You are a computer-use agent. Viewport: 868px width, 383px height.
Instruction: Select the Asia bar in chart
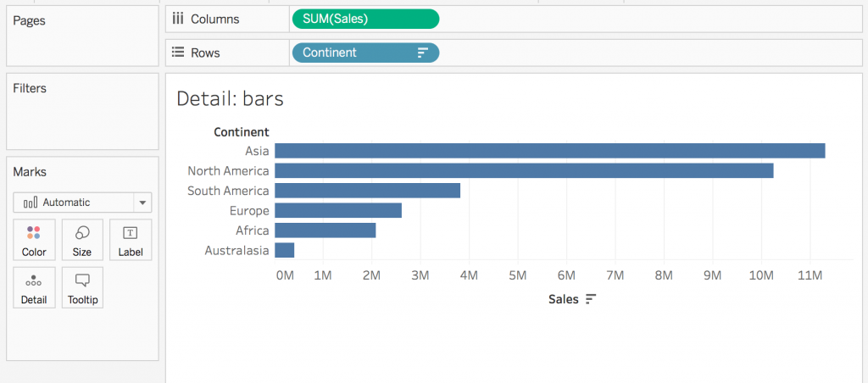coord(549,151)
